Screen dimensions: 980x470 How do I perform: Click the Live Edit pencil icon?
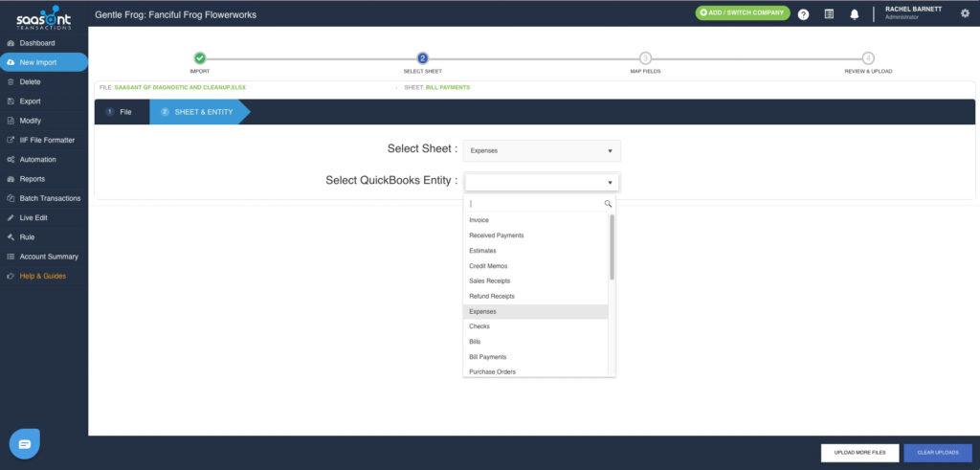[x=10, y=217]
